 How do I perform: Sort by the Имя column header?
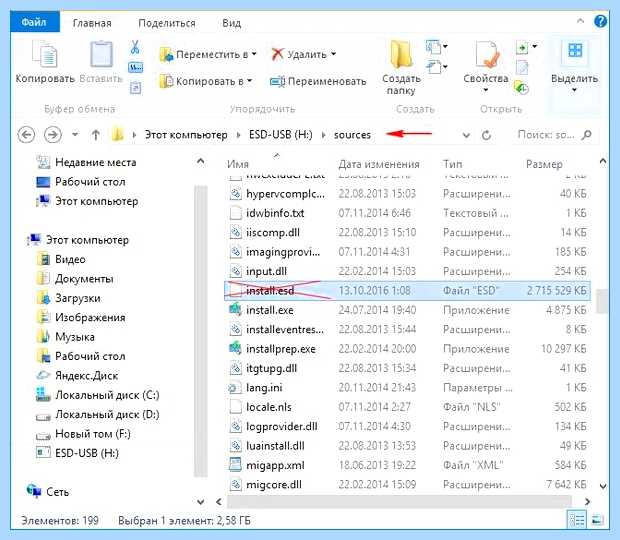pyautogui.click(x=238, y=164)
